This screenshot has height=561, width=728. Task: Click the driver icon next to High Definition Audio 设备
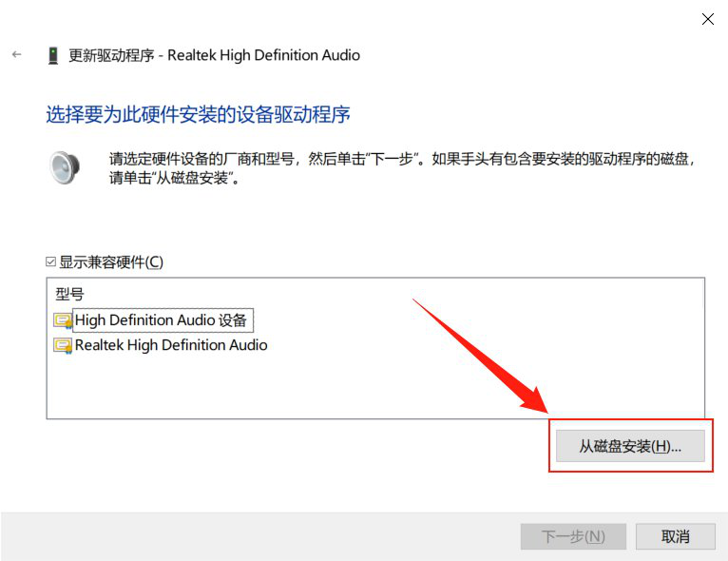click(x=63, y=320)
